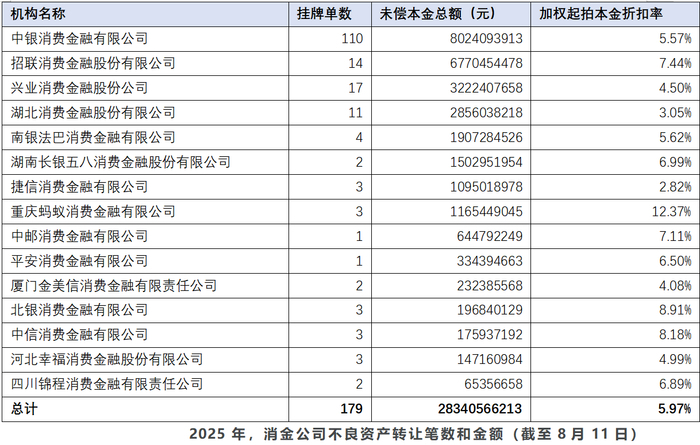
Task: Click the total listing count 179
Action: (352, 409)
